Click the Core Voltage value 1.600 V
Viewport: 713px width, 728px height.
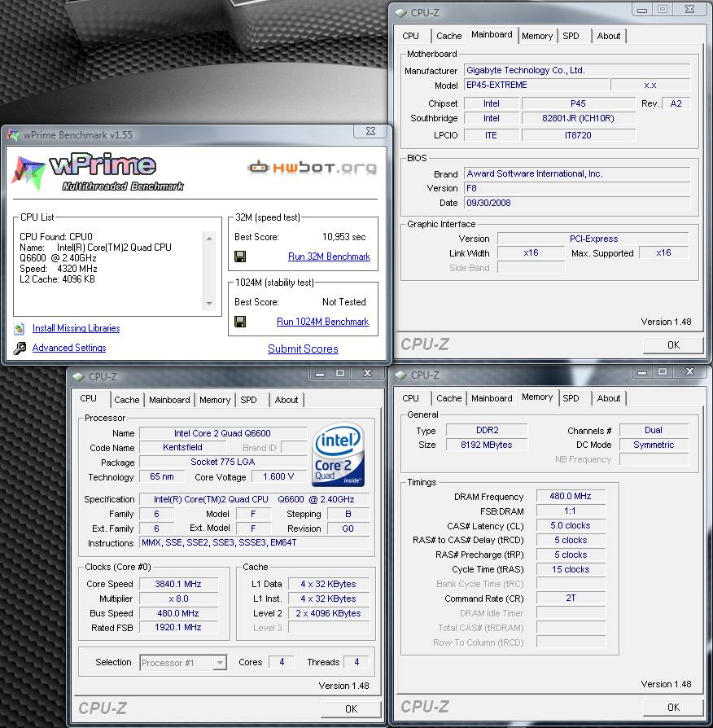pyautogui.click(x=278, y=476)
